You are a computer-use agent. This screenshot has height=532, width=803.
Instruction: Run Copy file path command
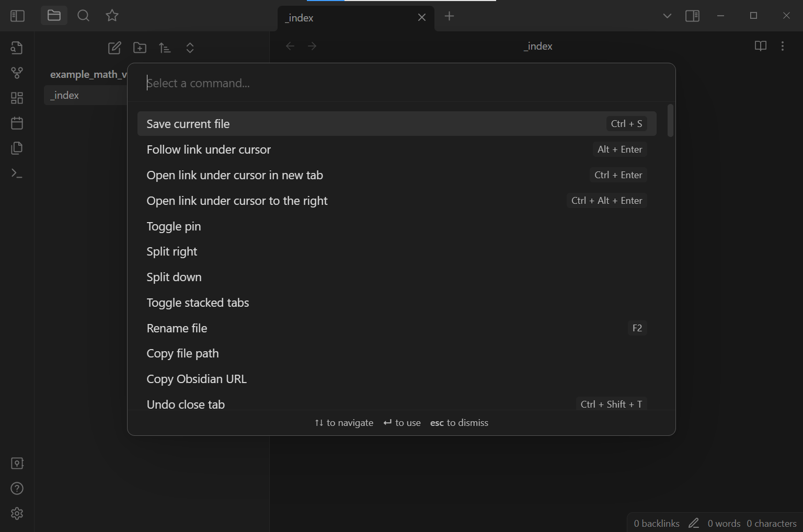pyautogui.click(x=397, y=353)
